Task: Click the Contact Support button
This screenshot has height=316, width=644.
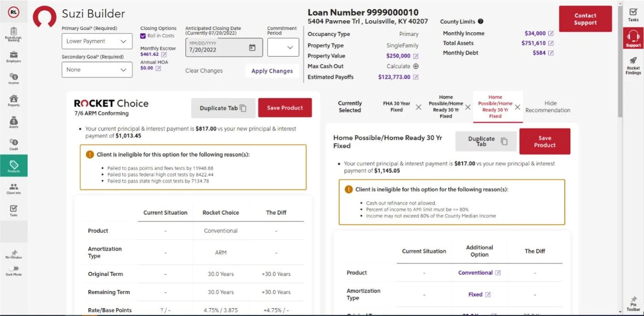Action: point(585,19)
